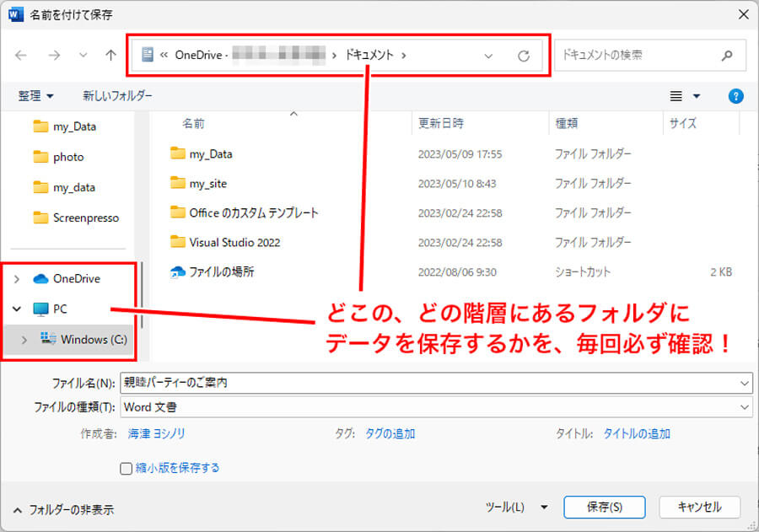Click the navigation pane scrollbar
This screenshot has width=759, height=532.
[142, 295]
